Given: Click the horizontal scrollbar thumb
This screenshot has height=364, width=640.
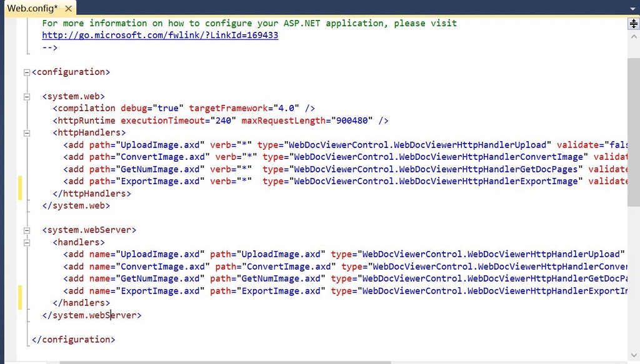Looking at the screenshot, I should tap(225, 362).
